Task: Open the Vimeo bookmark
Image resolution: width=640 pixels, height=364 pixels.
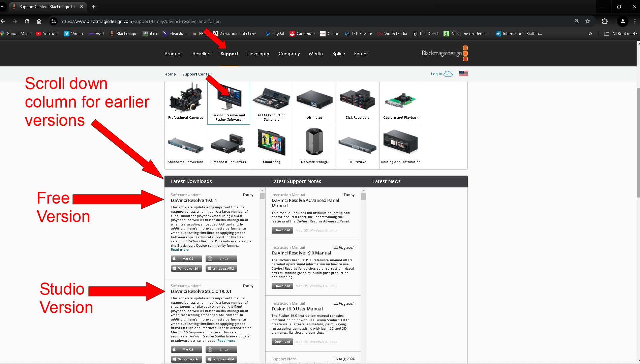Action: 73,34
